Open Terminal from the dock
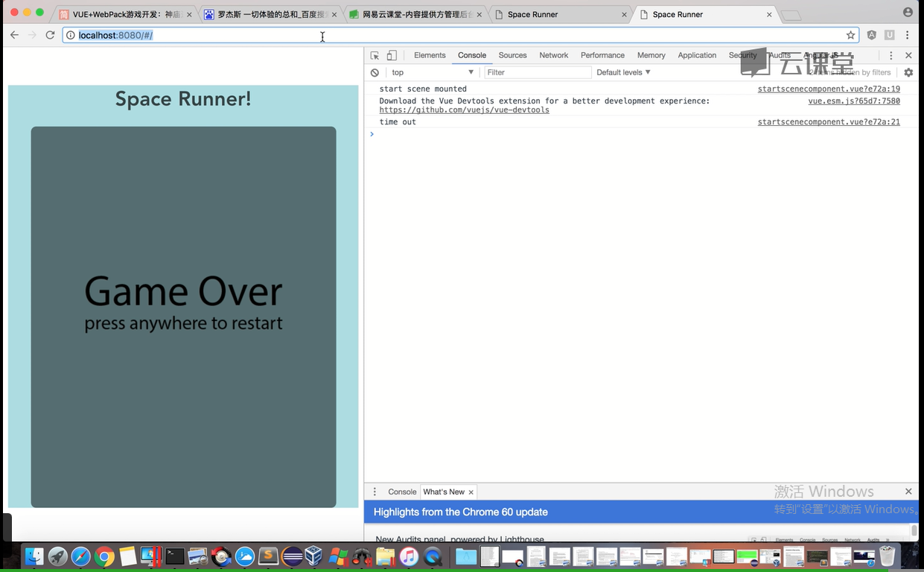 (175, 556)
